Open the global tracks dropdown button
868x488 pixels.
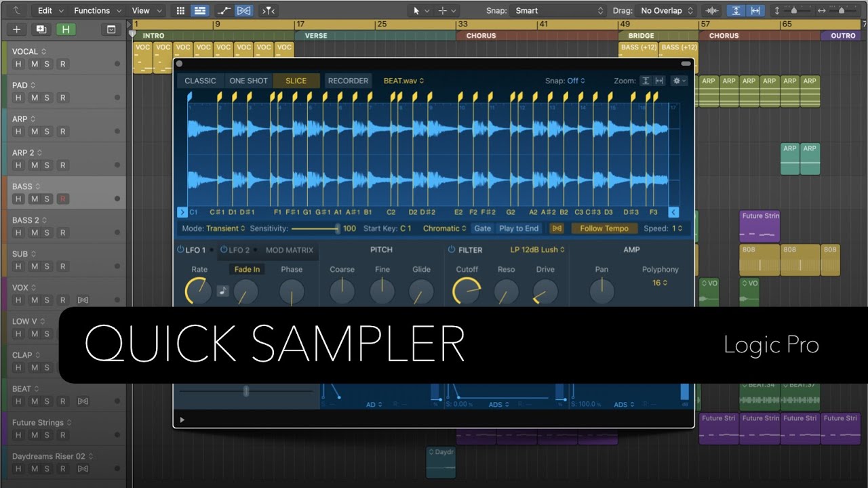111,29
